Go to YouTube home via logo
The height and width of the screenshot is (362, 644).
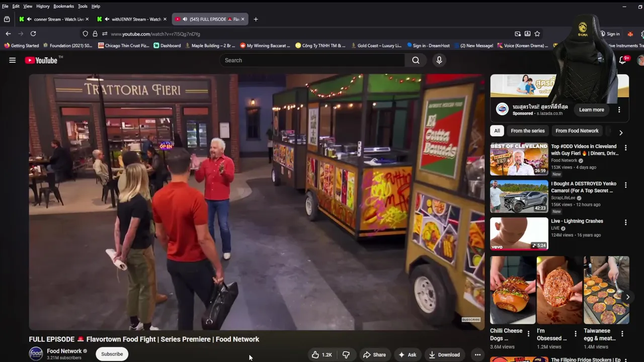coord(41,60)
